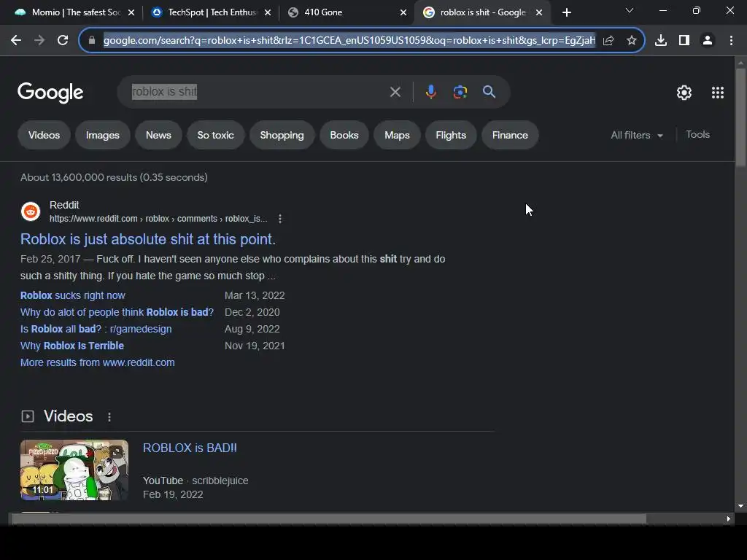The height and width of the screenshot is (560, 747).
Task: Click the About 13,600,000 results text
Action: coord(114,177)
